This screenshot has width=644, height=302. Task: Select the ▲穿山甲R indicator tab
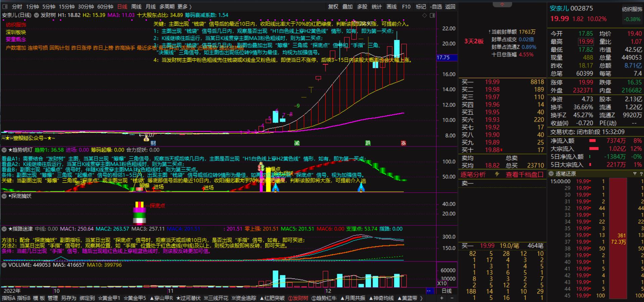click(x=162, y=298)
